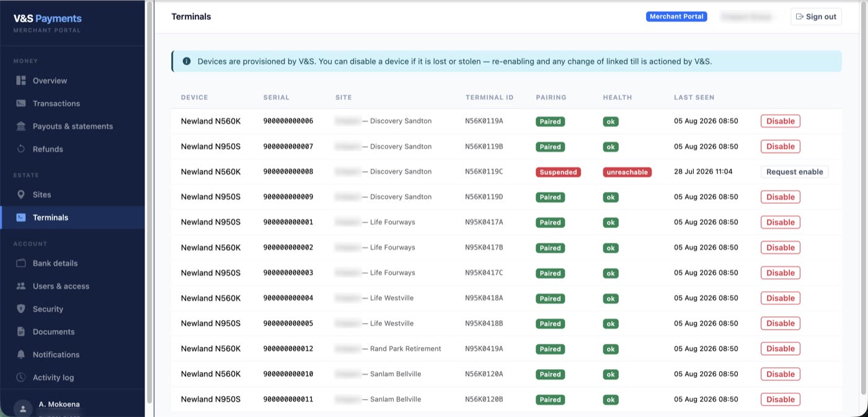
Task: Click the Activity log clock icon
Action: (21, 377)
